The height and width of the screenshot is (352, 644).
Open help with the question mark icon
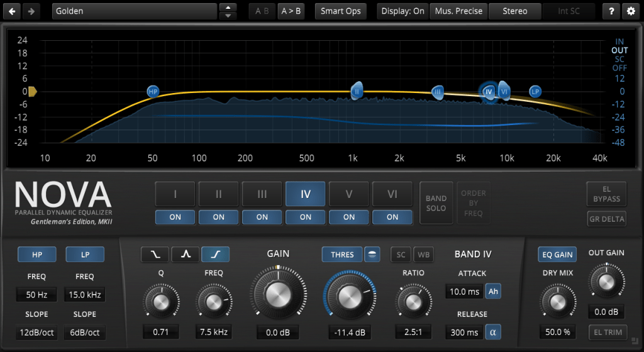tap(611, 11)
